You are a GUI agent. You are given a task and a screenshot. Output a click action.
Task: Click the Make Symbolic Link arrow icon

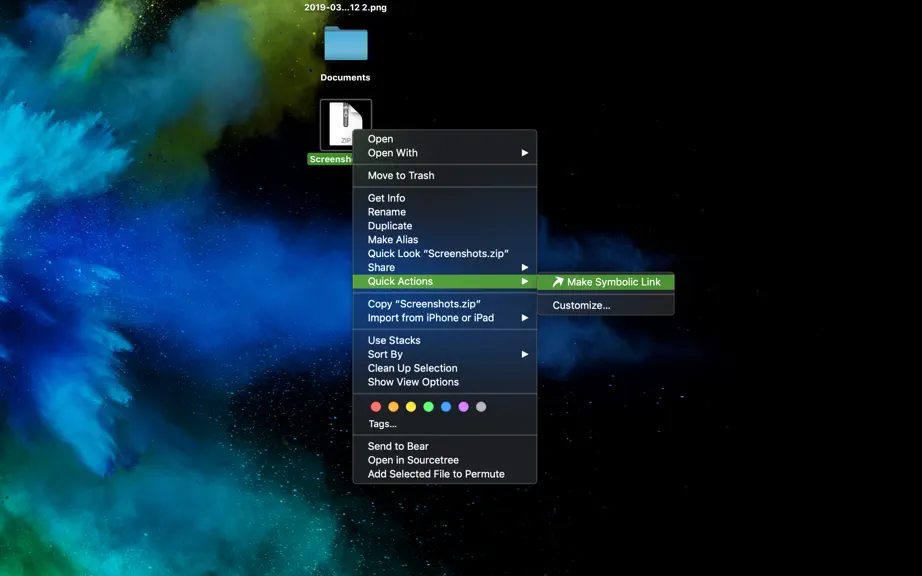click(557, 282)
